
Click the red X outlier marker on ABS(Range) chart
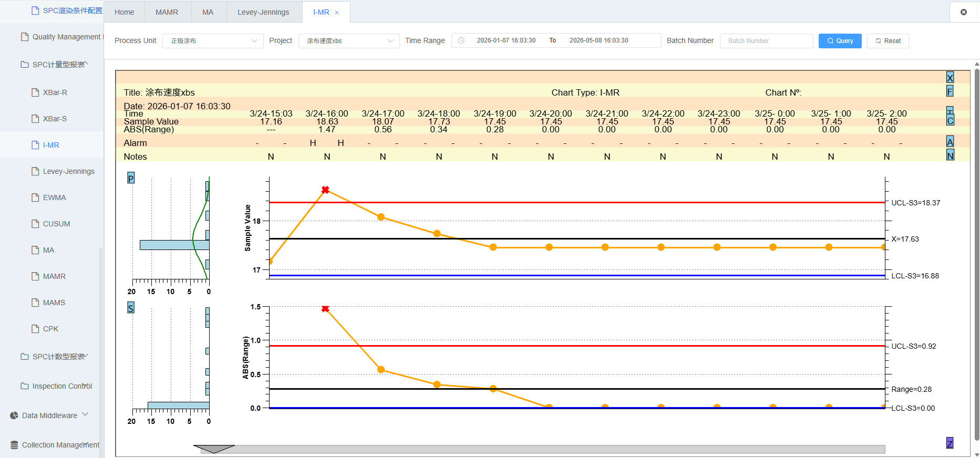click(x=325, y=309)
